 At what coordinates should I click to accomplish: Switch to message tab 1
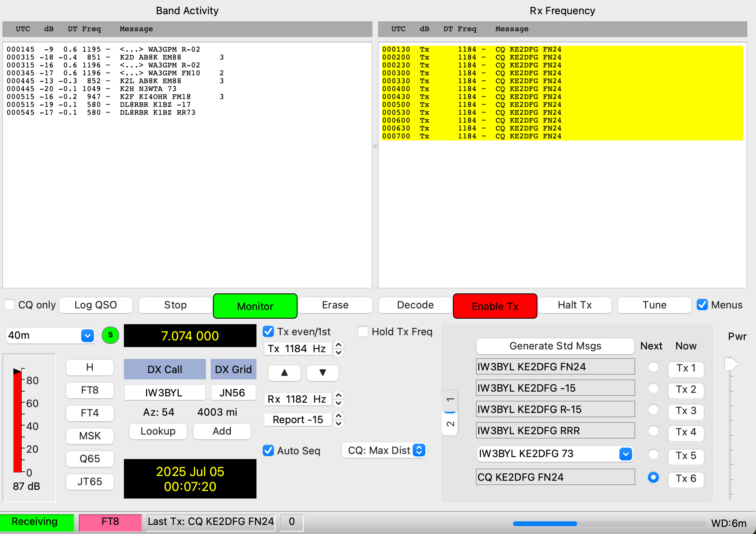tap(450, 400)
